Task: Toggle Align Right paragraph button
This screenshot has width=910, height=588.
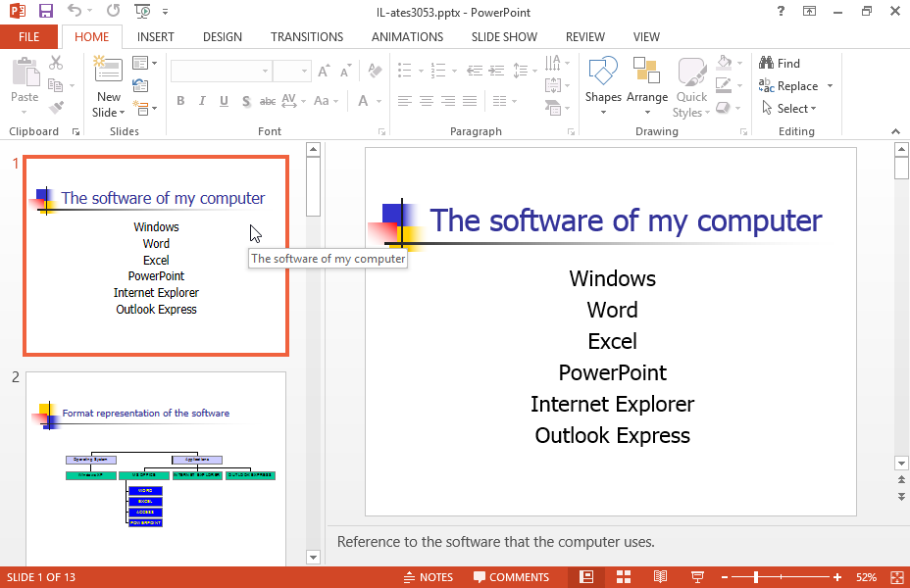Action: (448, 101)
